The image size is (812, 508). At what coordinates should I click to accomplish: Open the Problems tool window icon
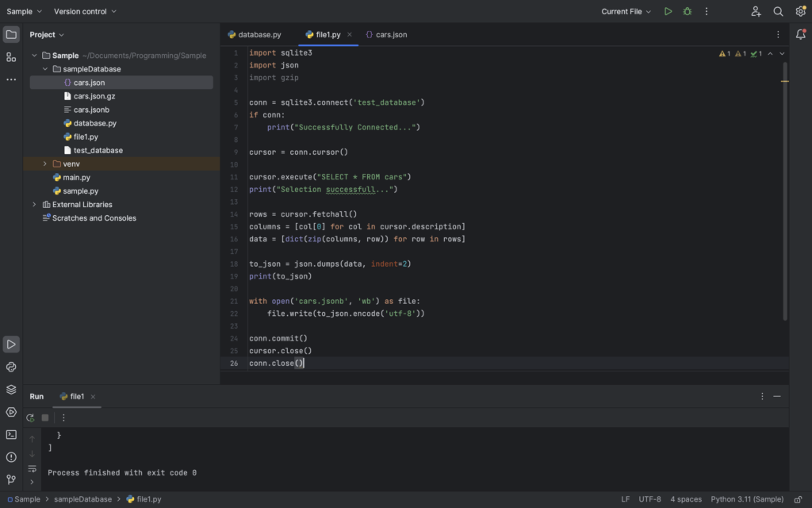click(11, 456)
